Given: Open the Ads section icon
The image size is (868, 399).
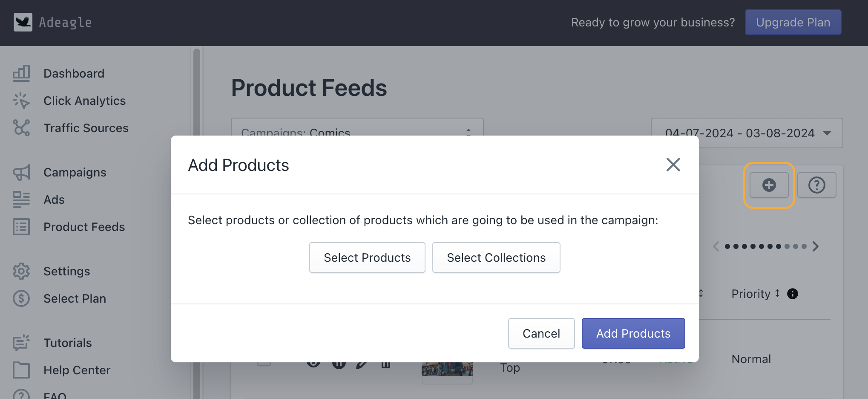Looking at the screenshot, I should pyautogui.click(x=21, y=199).
